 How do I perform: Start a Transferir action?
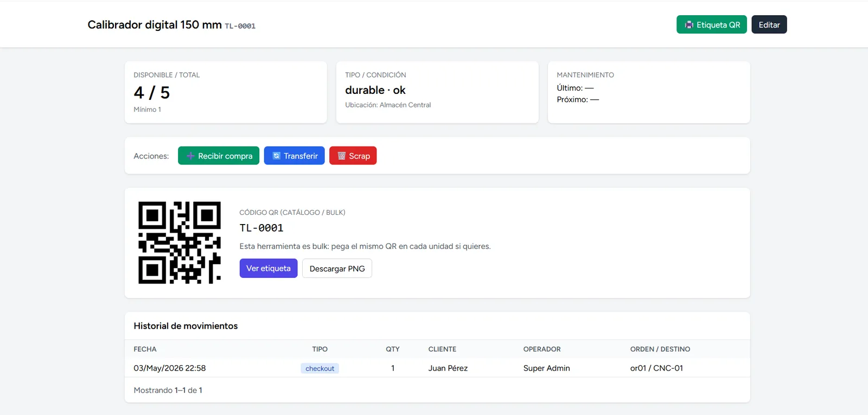(294, 156)
